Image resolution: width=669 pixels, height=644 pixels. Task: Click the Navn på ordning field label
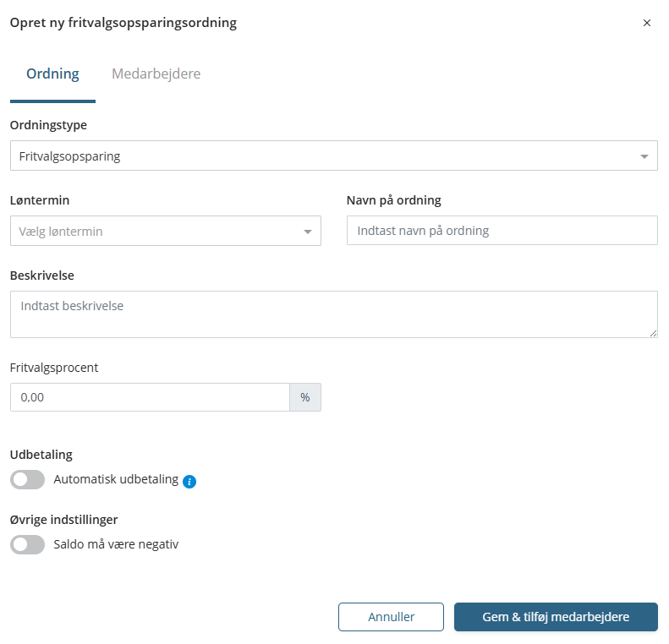point(394,201)
